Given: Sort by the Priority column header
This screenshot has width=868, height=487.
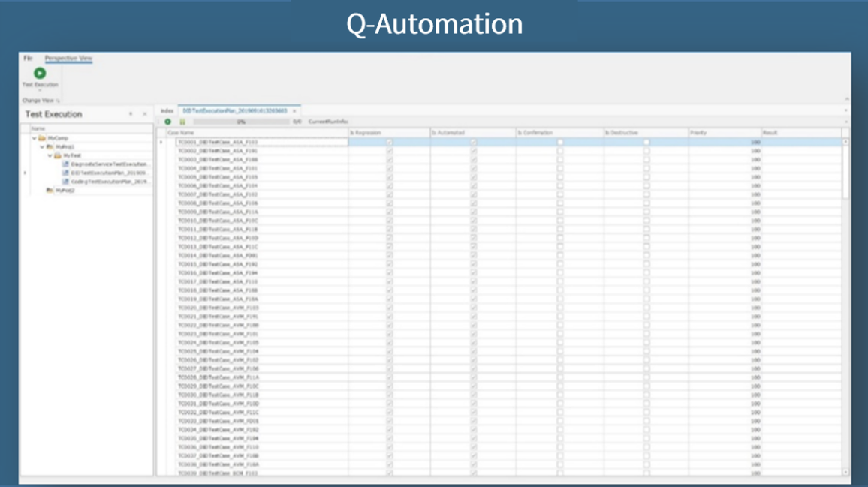Looking at the screenshot, I should tap(725, 133).
